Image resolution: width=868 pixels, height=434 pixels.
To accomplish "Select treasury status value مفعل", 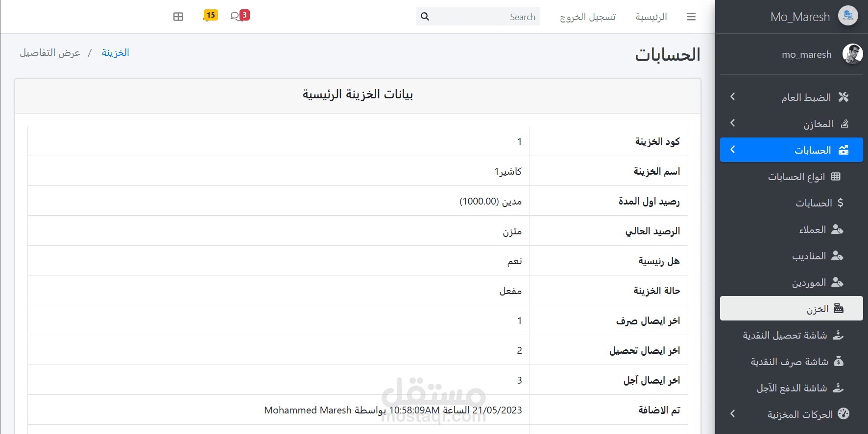I will click(x=511, y=291).
